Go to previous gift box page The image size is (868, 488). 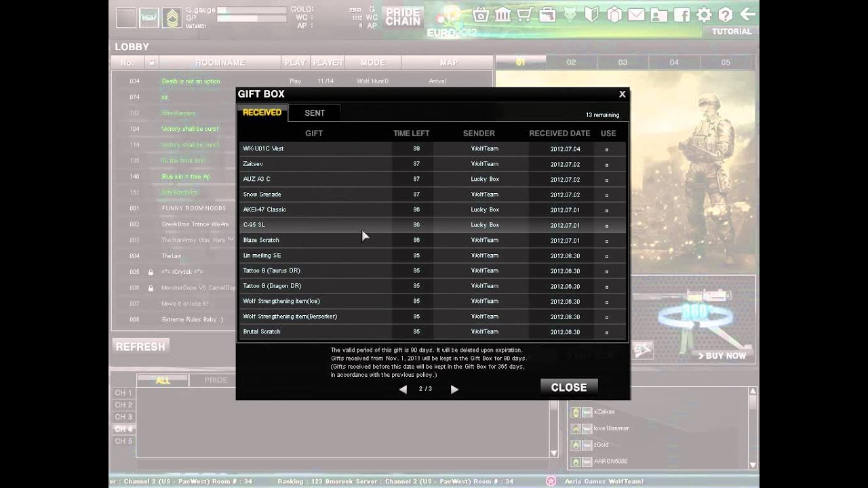pos(403,389)
